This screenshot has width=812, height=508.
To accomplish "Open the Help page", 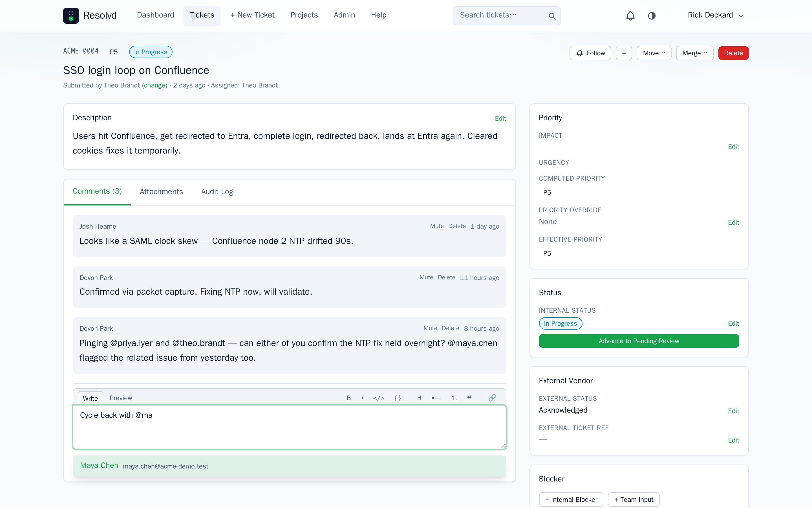I will click(x=378, y=15).
